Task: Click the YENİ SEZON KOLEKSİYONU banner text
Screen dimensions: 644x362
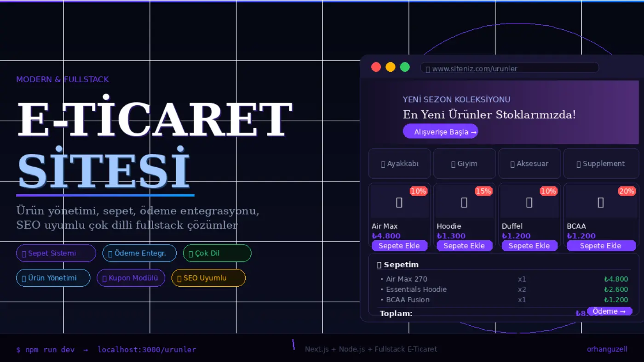Action: [x=456, y=100]
